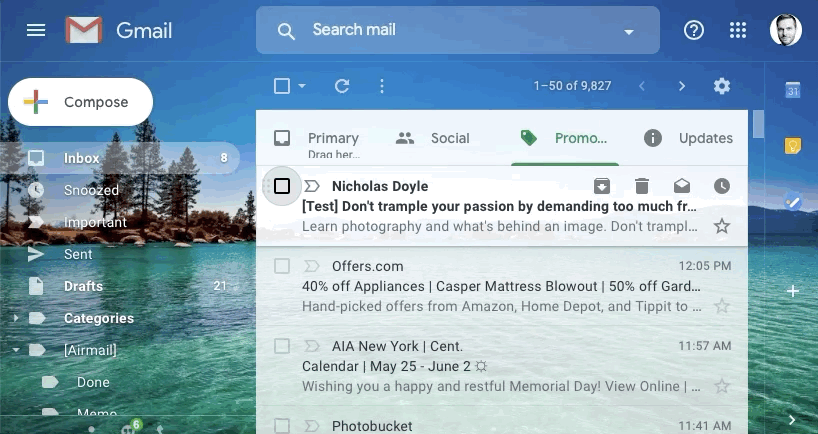Toggle importance marker on Offers.com email
Viewport: 818px width, 434px height.
click(x=311, y=266)
